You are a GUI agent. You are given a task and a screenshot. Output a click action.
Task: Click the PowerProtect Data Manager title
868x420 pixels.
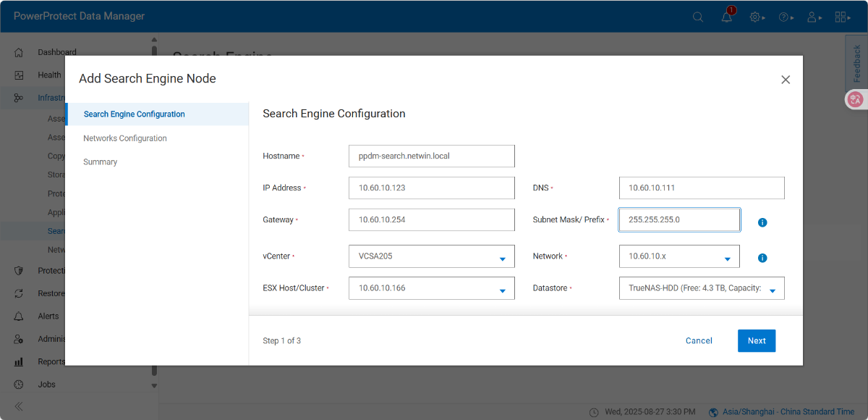point(80,16)
